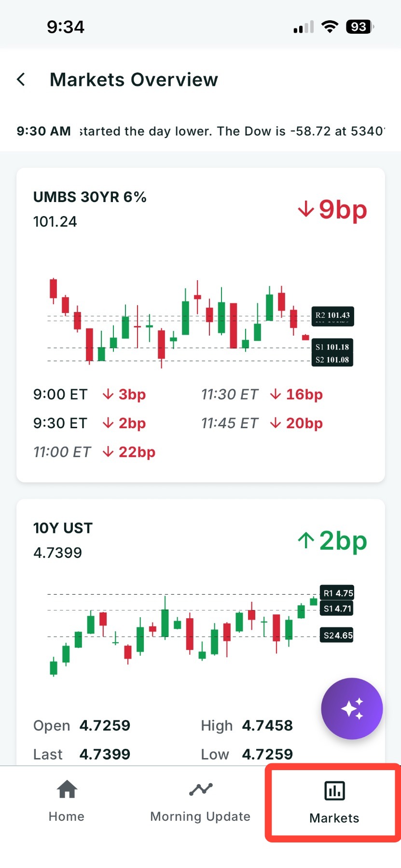
Task: Tap the battery indicator showing 93
Action: pos(360,27)
